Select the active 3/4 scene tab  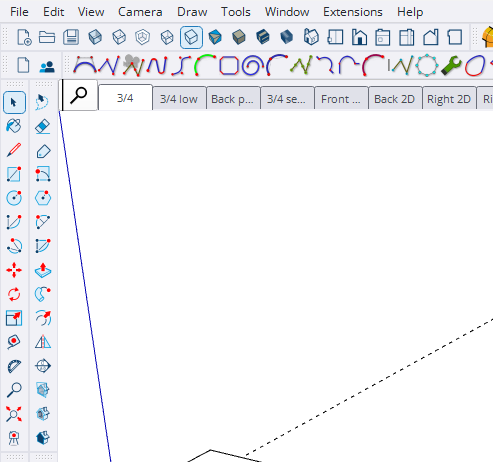tap(125, 98)
